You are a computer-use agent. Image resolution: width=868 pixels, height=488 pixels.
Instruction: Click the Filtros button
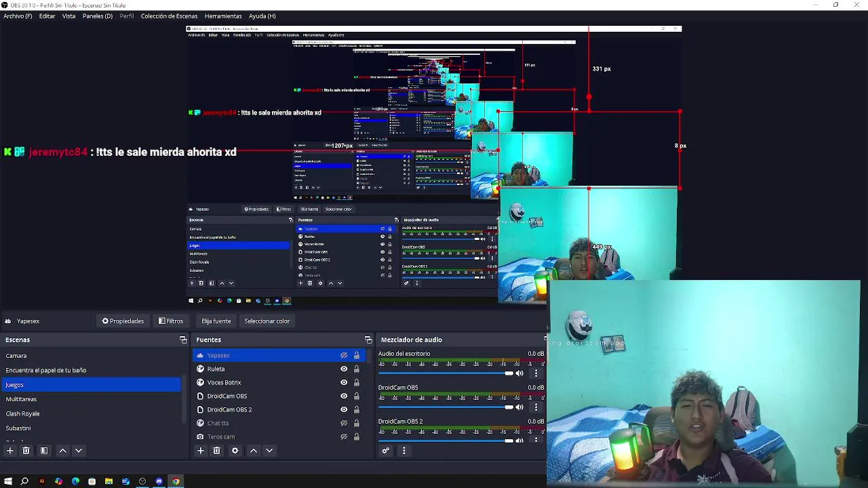pos(171,321)
